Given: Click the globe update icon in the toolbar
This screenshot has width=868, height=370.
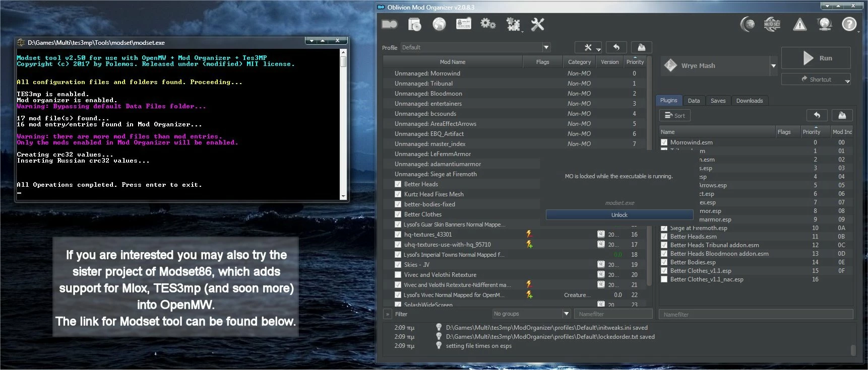Looking at the screenshot, I should [825, 24].
